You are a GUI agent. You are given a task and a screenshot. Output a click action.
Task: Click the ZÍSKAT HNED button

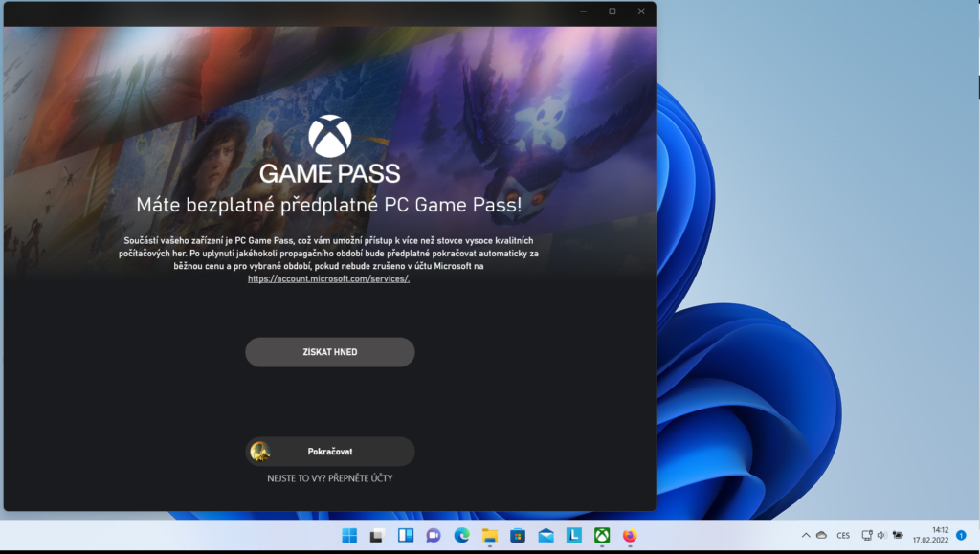click(330, 352)
